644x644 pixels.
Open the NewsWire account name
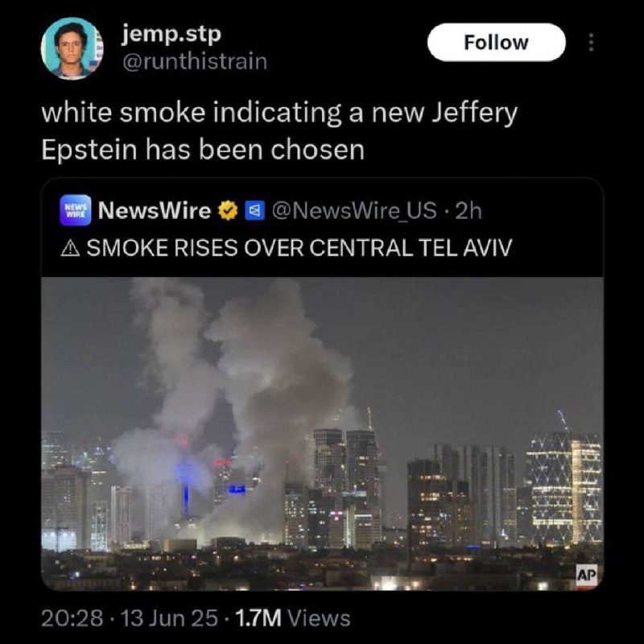click(155, 211)
